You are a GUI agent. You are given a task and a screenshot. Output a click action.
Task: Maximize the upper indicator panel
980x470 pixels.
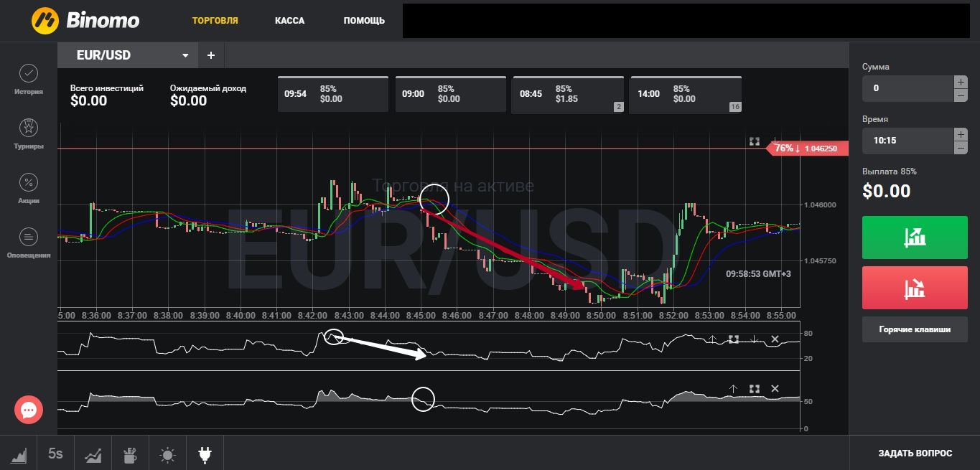pos(733,339)
